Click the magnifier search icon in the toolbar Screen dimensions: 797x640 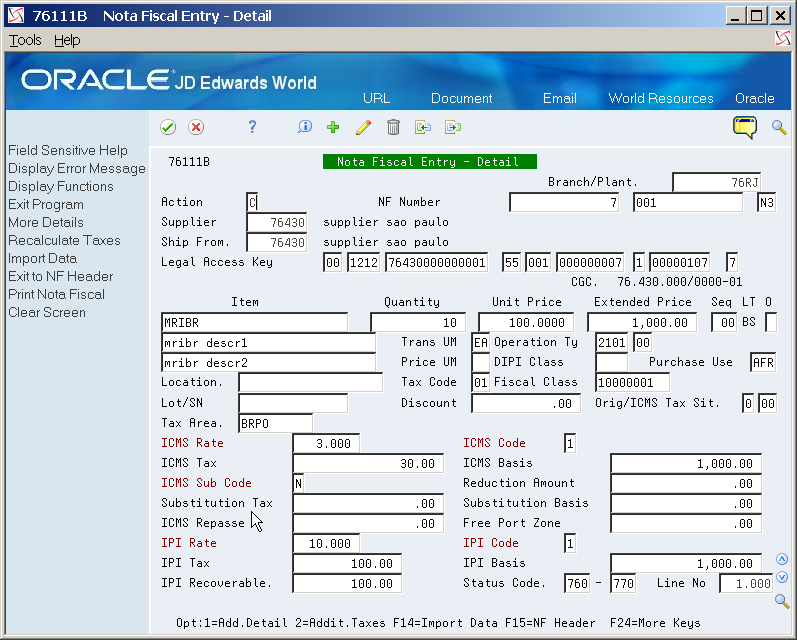(x=779, y=127)
